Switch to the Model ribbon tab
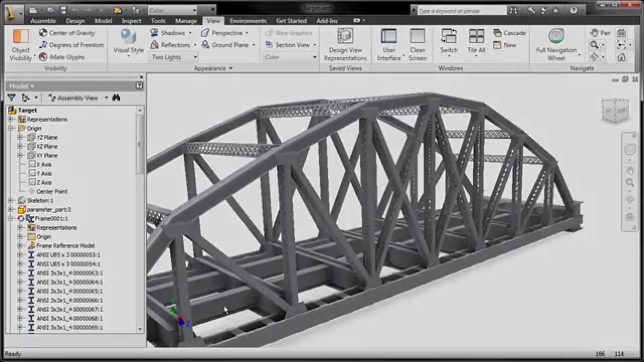The width and height of the screenshot is (644, 362). [103, 21]
